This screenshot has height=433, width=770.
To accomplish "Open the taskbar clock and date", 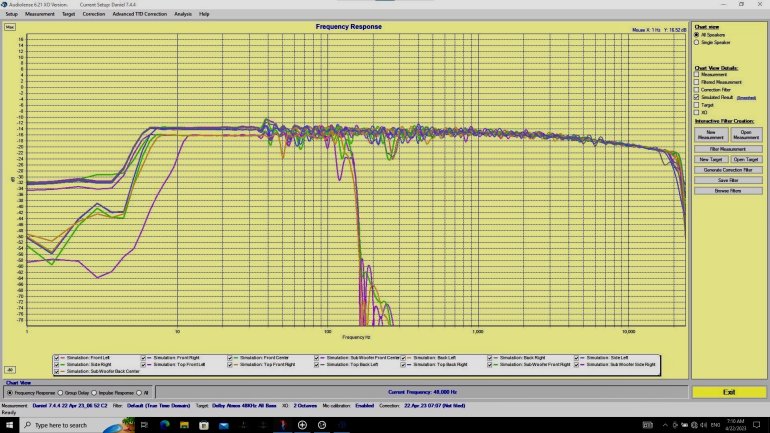I will (x=736, y=425).
